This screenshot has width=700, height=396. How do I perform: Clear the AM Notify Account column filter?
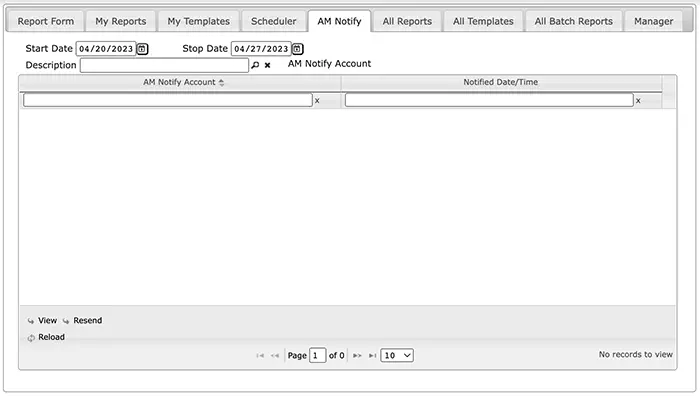click(317, 101)
